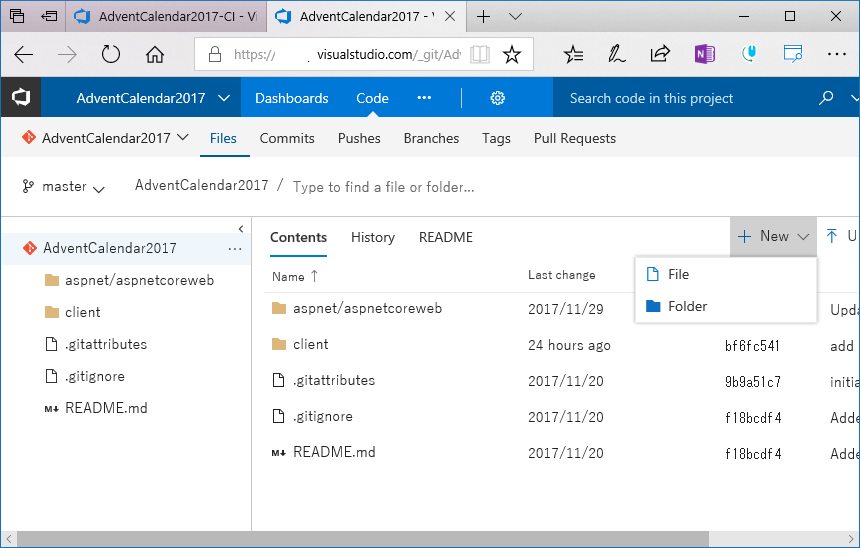Switch to AdventCalendar2017-CI browser tab
Screen dimensions: 860x548
(166, 16)
